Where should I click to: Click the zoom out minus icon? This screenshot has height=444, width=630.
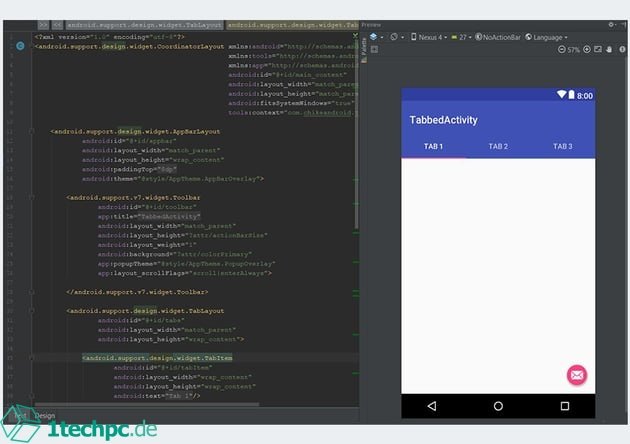(x=561, y=49)
